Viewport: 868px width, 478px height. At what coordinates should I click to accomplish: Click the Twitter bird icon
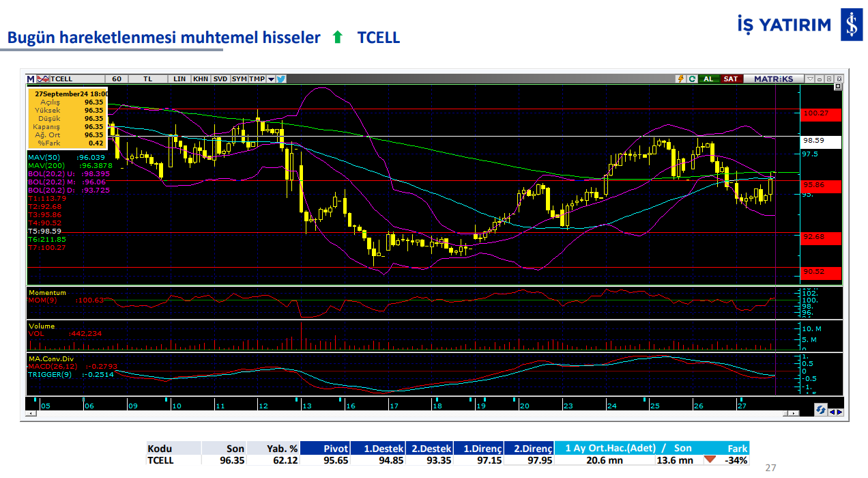click(x=281, y=79)
